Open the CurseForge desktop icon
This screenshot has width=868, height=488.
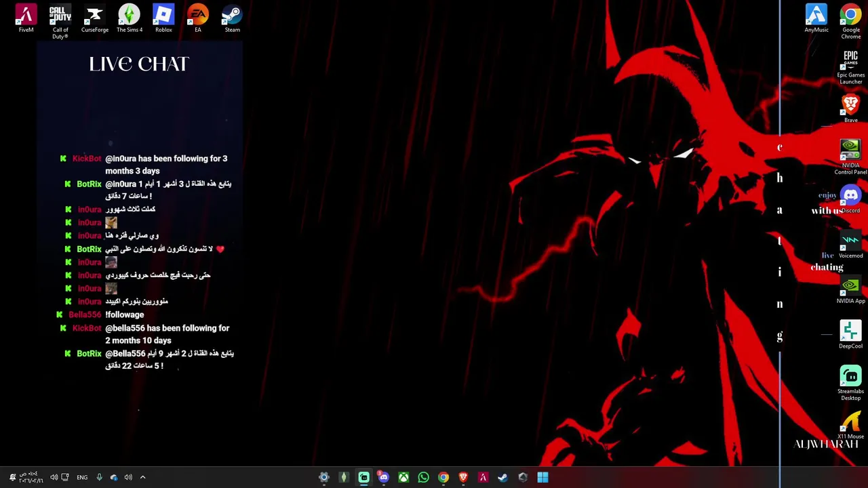pos(94,18)
